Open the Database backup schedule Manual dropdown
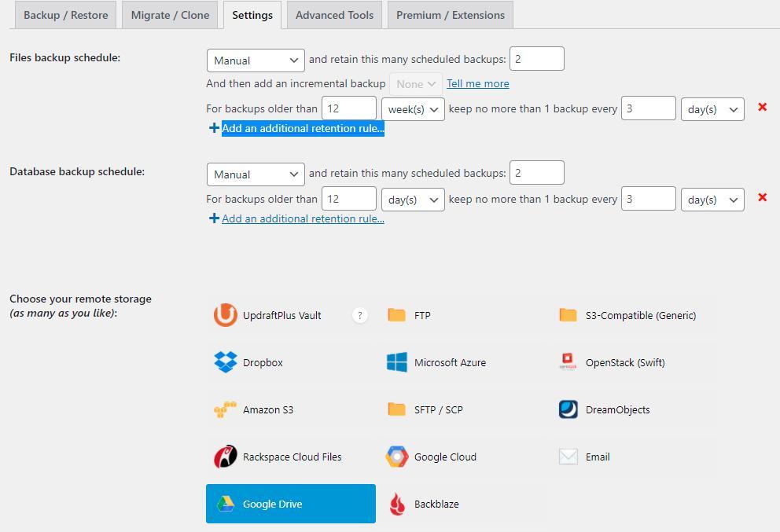 tap(256, 174)
